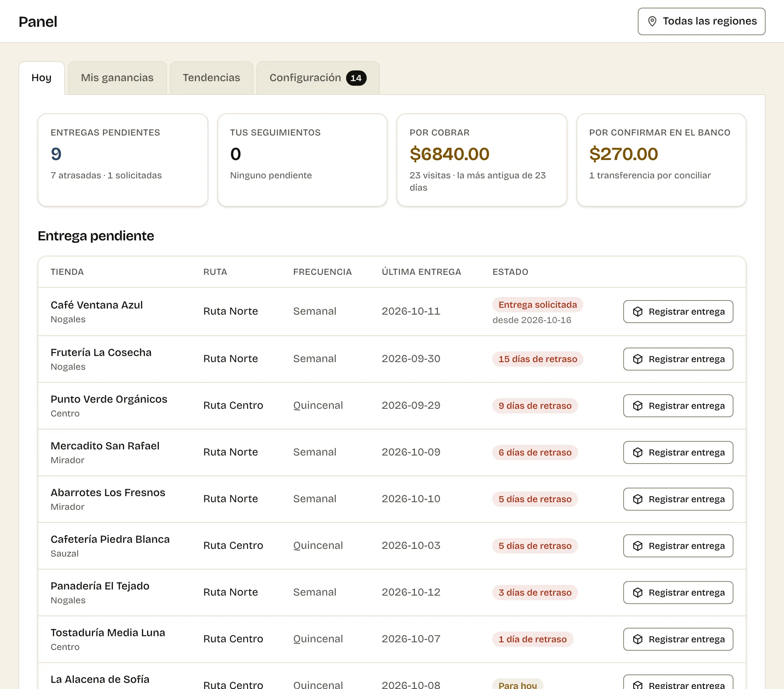Click Registrar entrega for Cafetería Piedra Blanca
784x689 pixels.
coord(678,546)
